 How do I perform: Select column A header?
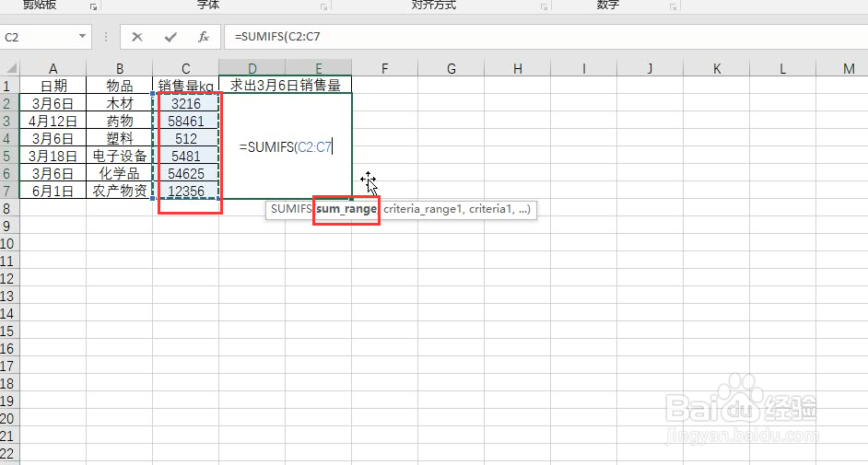pos(53,68)
